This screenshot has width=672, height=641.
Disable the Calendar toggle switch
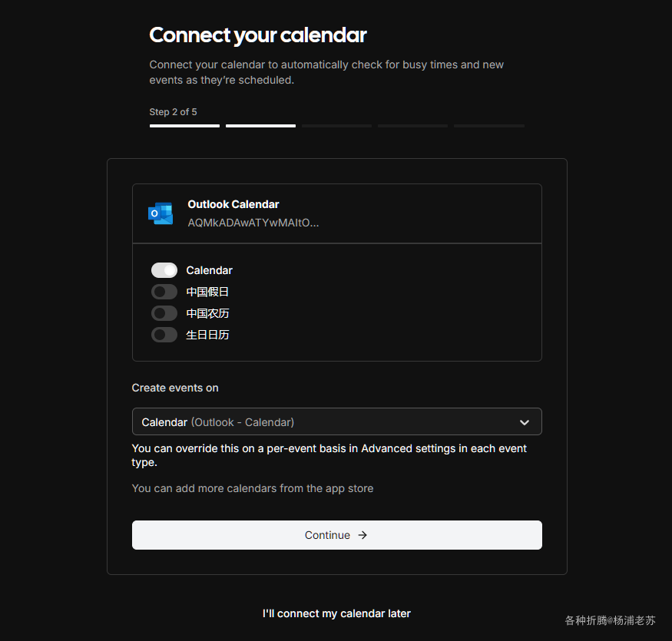pyautogui.click(x=164, y=270)
